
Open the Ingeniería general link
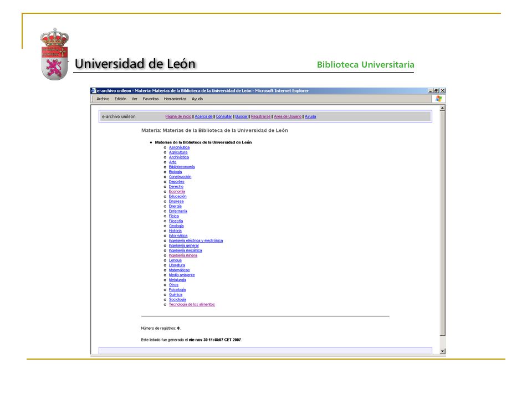(x=184, y=245)
